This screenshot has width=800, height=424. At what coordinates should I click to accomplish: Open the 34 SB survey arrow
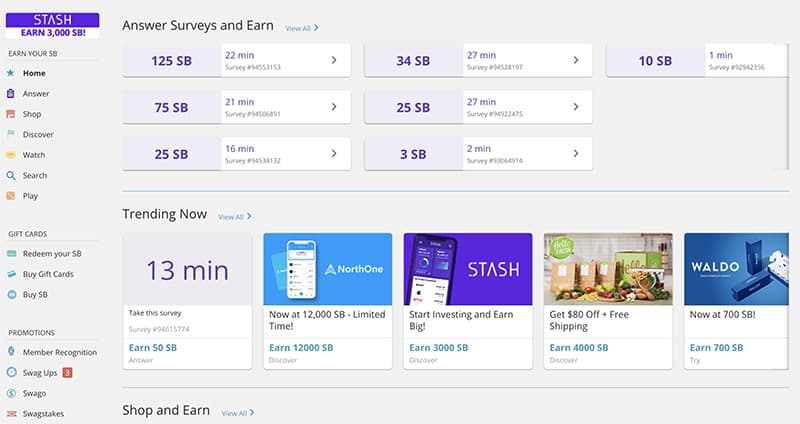click(576, 60)
